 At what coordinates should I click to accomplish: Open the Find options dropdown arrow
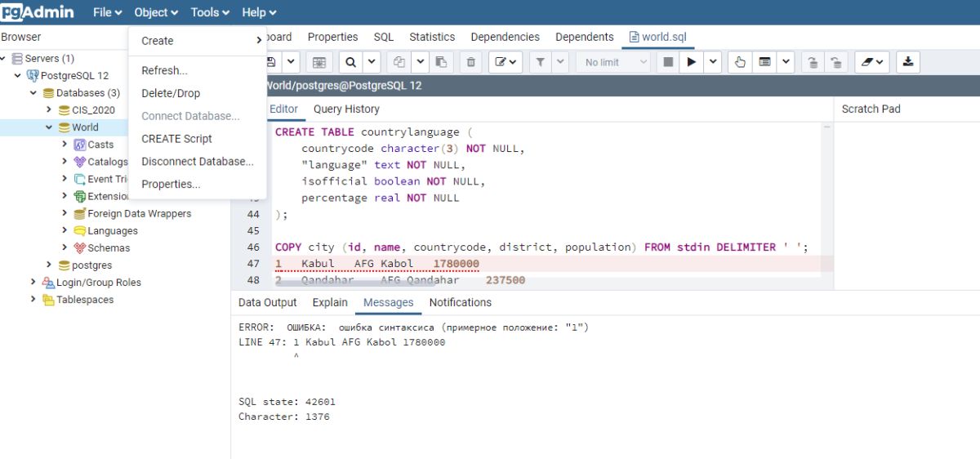coord(371,62)
